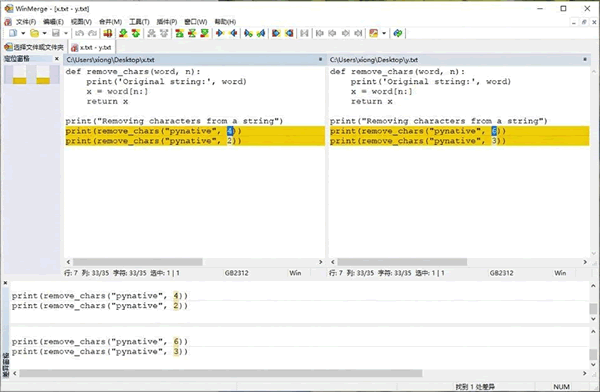Click the Copy to left blue arrow icon
Image resolution: width=600 pixels, height=392 pixels.
click(233, 33)
